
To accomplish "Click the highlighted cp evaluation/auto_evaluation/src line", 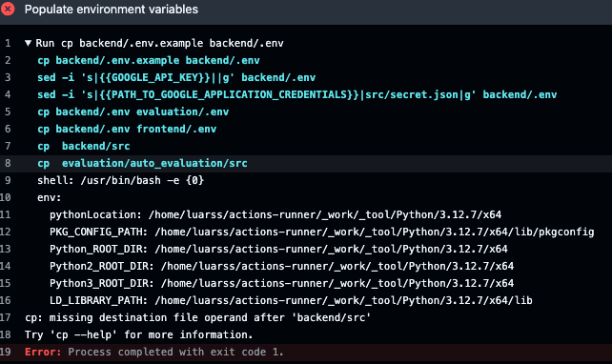I will 142,163.
